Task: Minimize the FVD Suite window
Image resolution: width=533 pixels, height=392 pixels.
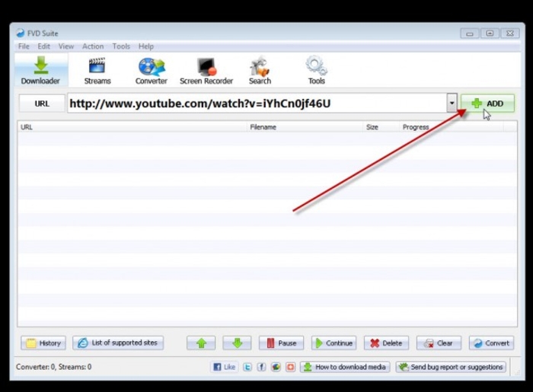Action: (x=470, y=33)
